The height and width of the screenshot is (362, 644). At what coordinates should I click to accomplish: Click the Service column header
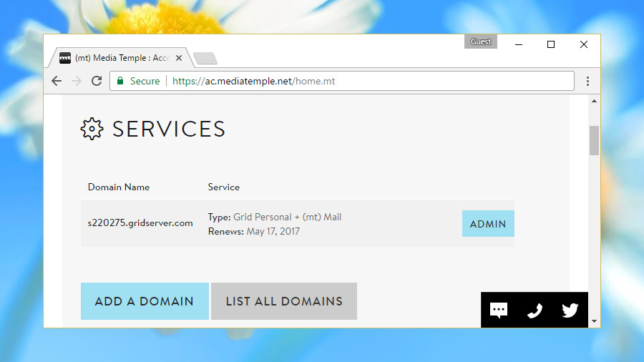(x=223, y=187)
